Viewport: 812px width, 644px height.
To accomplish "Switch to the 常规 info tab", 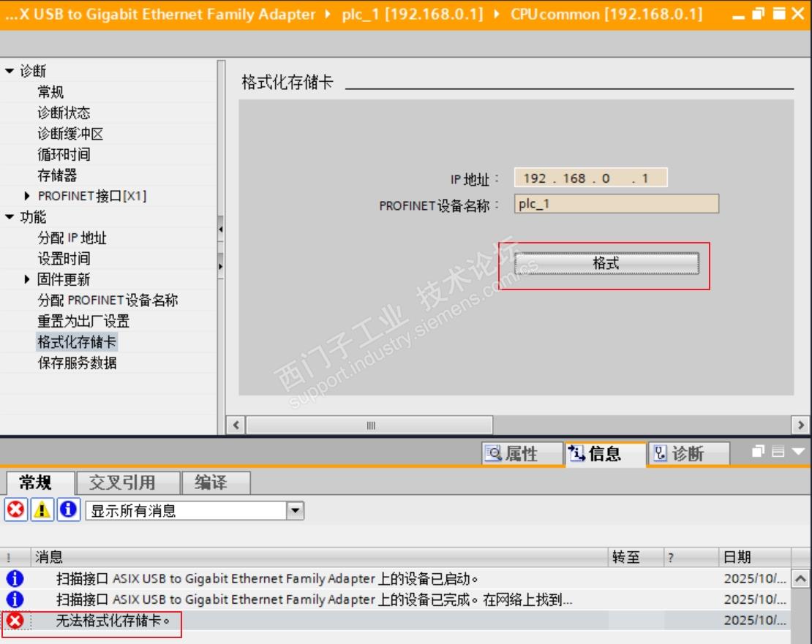I will click(x=40, y=482).
